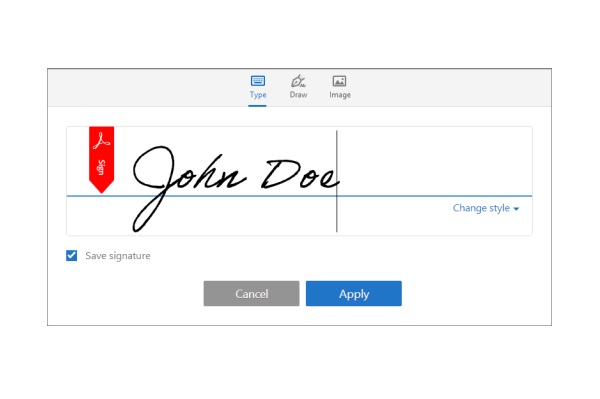Click inside the John Doe signature field
The width and height of the screenshot is (600, 399).
click(299, 181)
